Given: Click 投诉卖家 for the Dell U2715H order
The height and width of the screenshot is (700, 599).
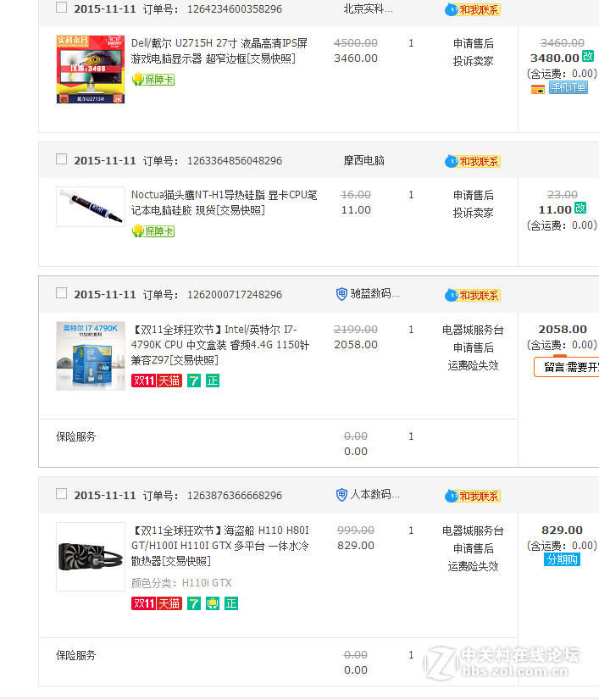Looking at the screenshot, I should pyautogui.click(x=473, y=62).
